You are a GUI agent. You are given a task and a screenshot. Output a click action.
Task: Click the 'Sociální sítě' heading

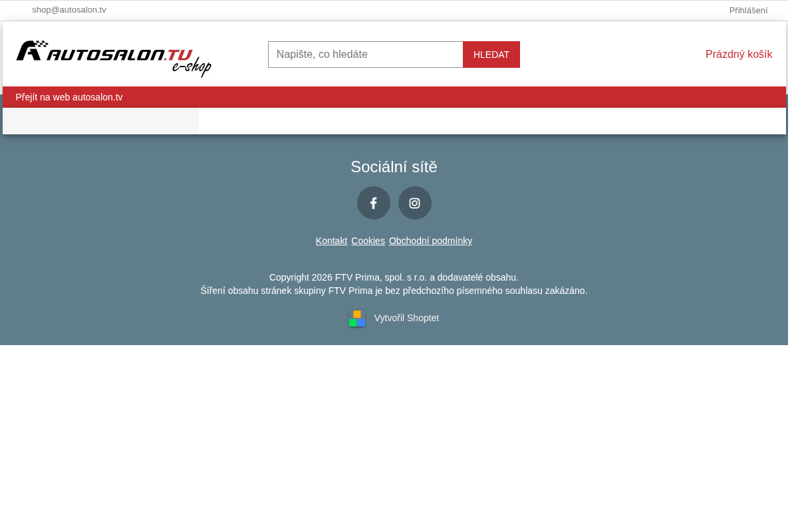[x=394, y=167]
